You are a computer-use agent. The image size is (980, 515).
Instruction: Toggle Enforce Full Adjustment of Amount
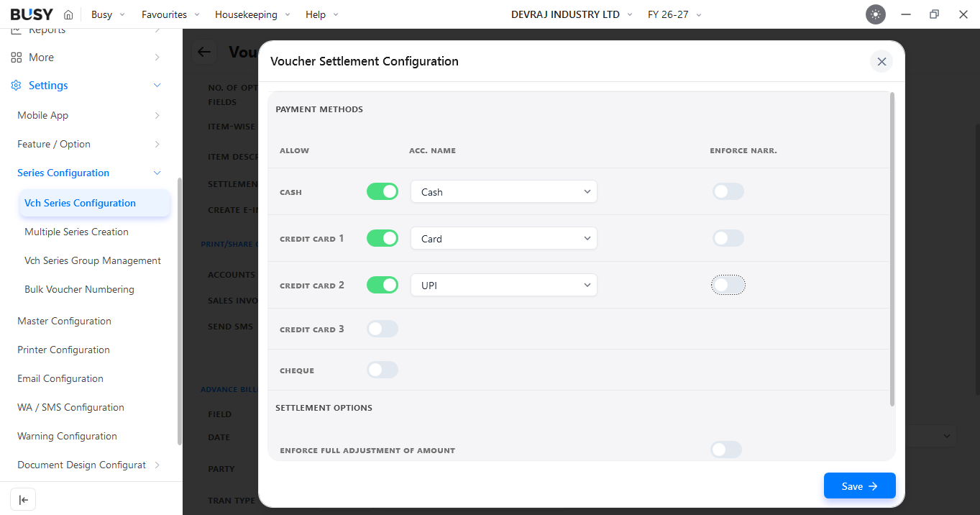coord(726,450)
